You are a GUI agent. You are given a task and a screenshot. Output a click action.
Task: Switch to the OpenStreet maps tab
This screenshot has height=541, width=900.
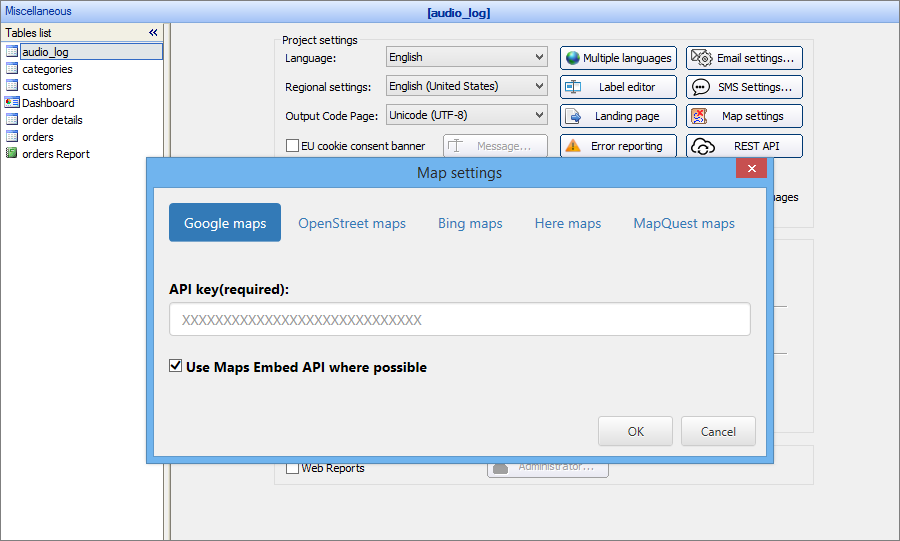tap(352, 223)
